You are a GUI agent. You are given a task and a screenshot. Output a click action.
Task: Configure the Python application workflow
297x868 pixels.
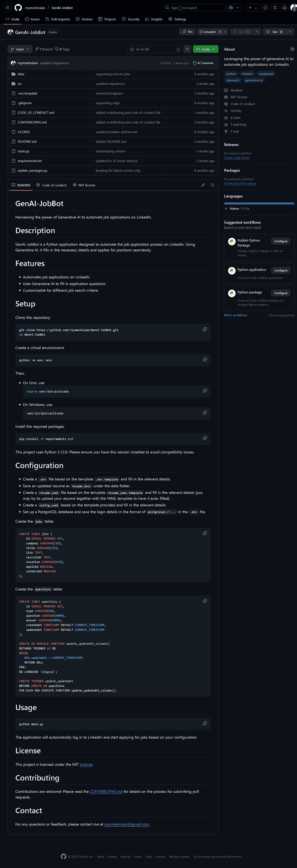(281, 270)
